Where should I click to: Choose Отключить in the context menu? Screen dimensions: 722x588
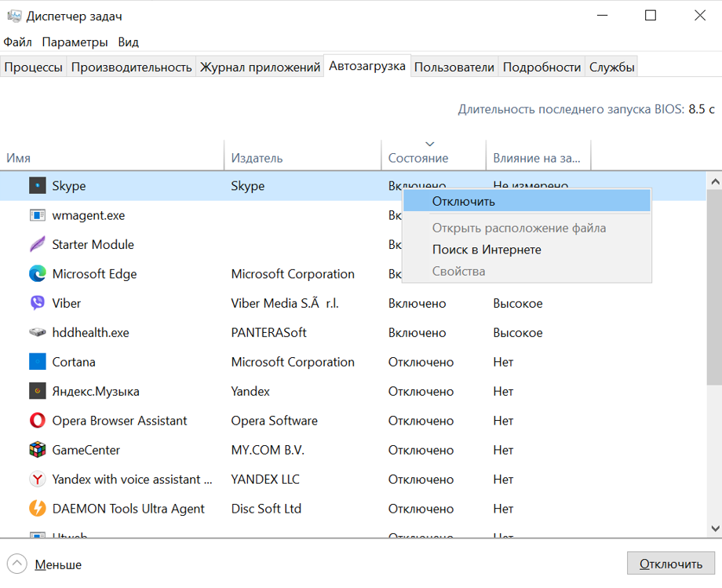(527, 201)
